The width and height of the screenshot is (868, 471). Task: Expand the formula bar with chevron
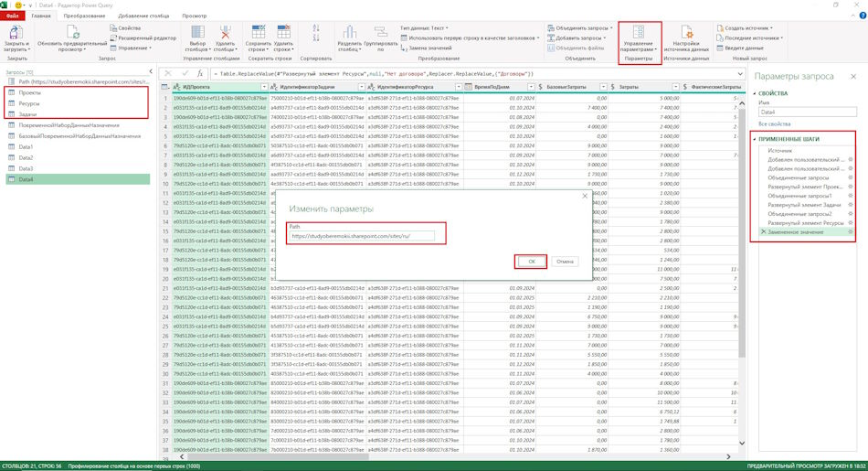coord(740,74)
